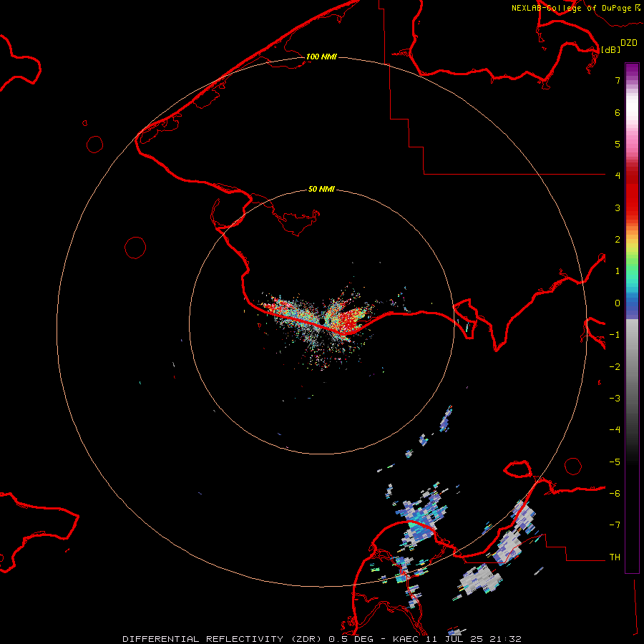The width and height of the screenshot is (644, 644).
Task: Click the 2 tick label on color scale
Action: pos(618,240)
